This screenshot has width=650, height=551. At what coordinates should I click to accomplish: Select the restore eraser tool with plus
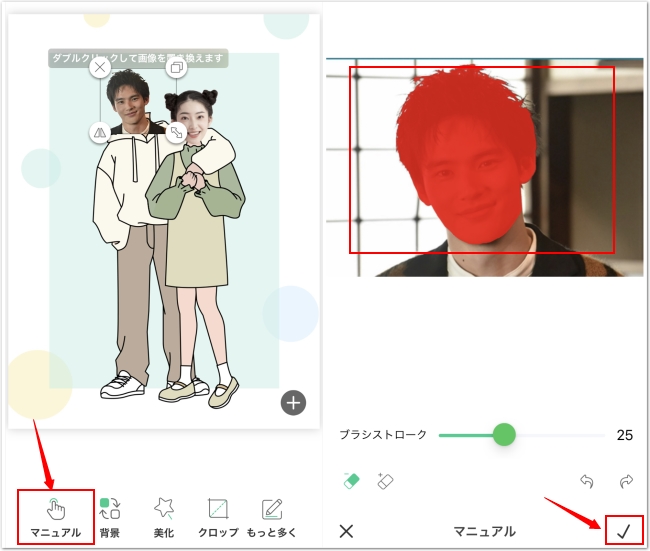(x=385, y=481)
